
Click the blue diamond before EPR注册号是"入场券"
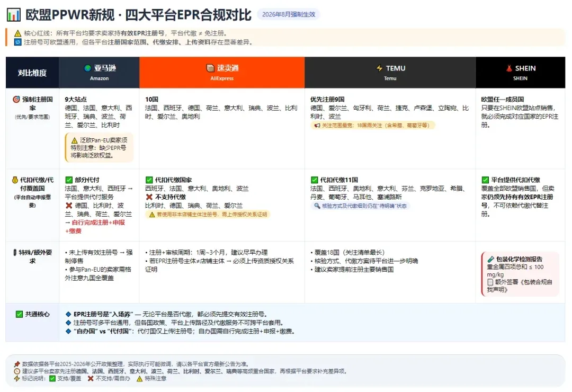pos(68,314)
